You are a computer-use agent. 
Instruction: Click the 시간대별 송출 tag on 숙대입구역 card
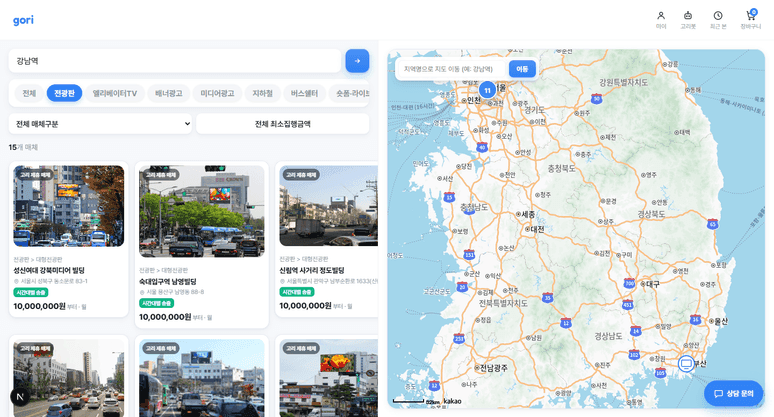coord(156,303)
